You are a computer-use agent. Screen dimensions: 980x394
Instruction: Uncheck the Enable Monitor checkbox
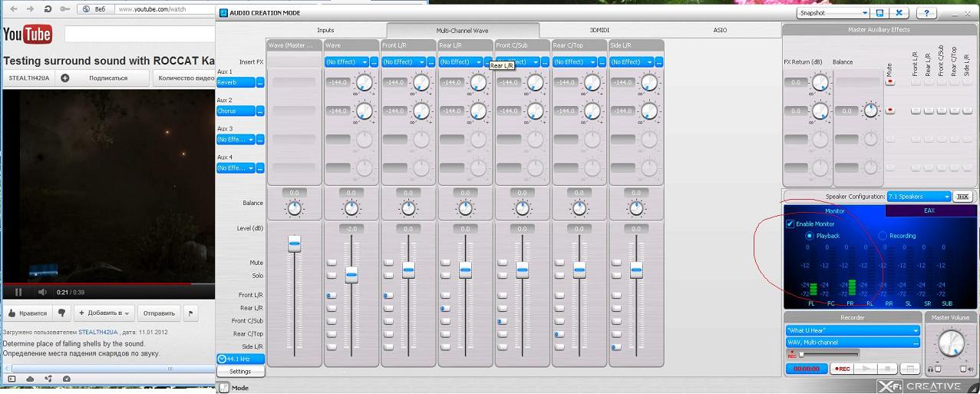coord(790,224)
